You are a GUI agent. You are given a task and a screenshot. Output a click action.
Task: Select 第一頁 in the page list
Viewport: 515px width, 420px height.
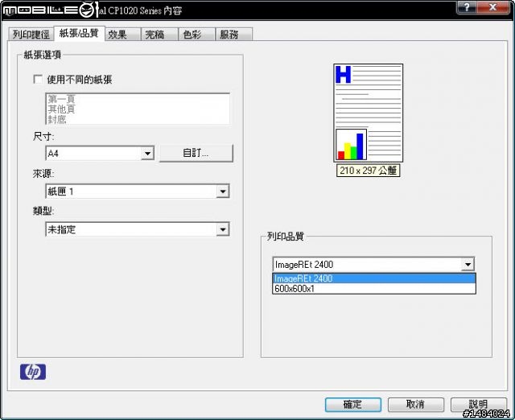[61, 98]
